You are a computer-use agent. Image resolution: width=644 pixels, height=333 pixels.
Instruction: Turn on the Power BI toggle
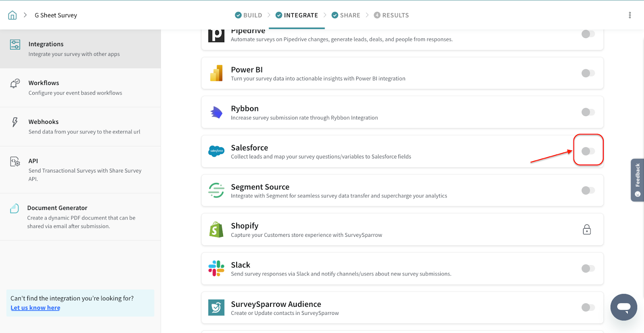pyautogui.click(x=588, y=73)
